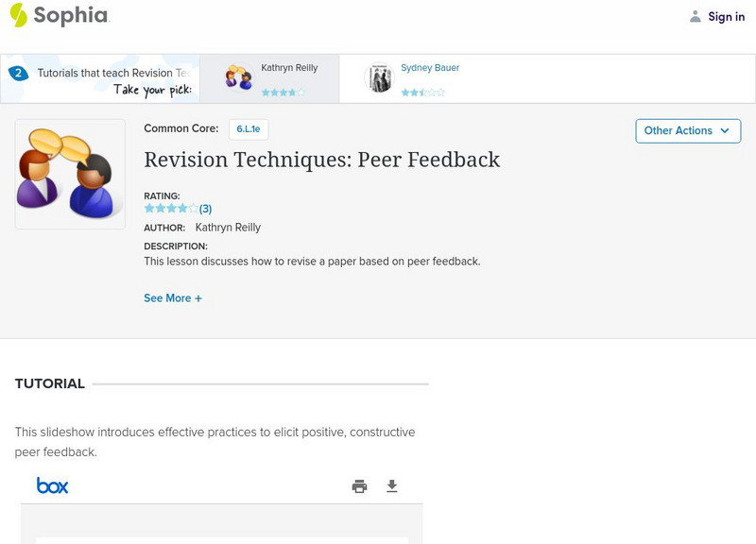Click the user profile icon
The width and height of the screenshot is (756, 544).
pos(696,16)
